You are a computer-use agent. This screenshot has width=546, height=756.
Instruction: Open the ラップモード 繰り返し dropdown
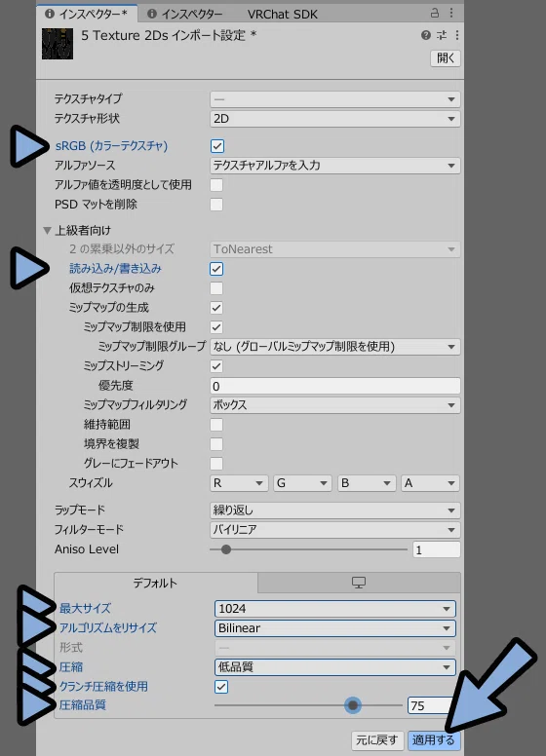point(334,510)
